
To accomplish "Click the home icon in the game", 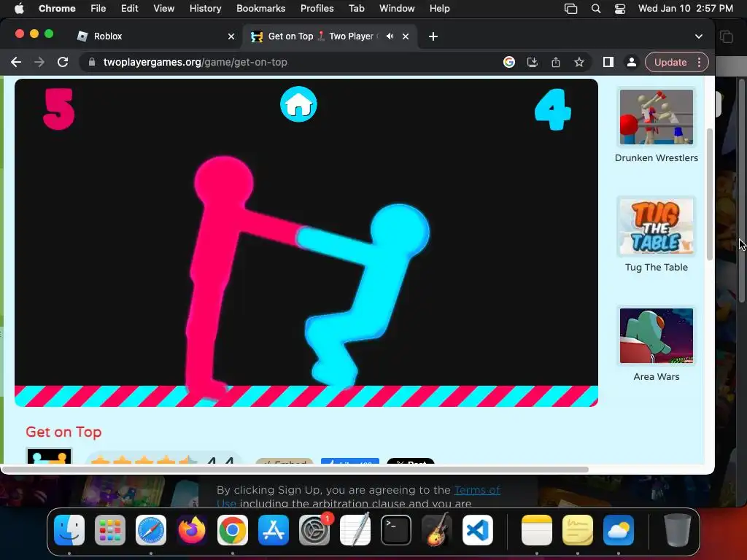I will point(298,104).
